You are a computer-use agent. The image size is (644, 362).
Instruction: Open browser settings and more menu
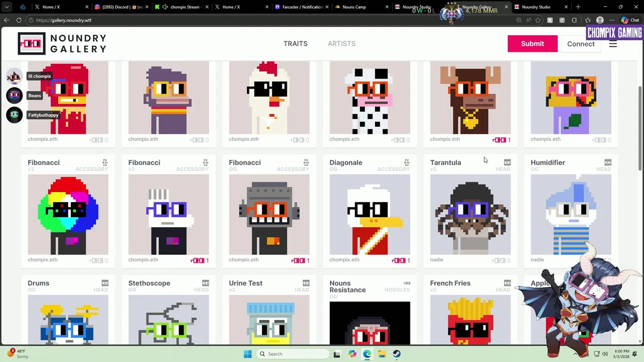tap(612, 20)
